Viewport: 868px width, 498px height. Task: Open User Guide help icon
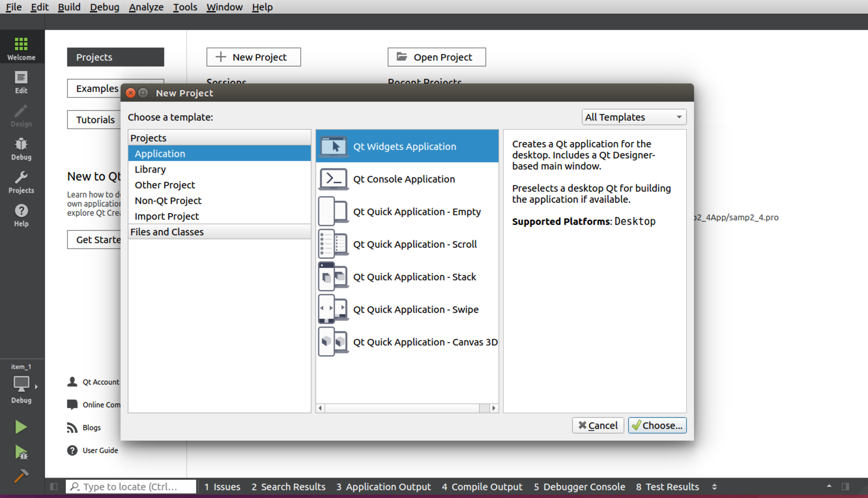(72, 450)
